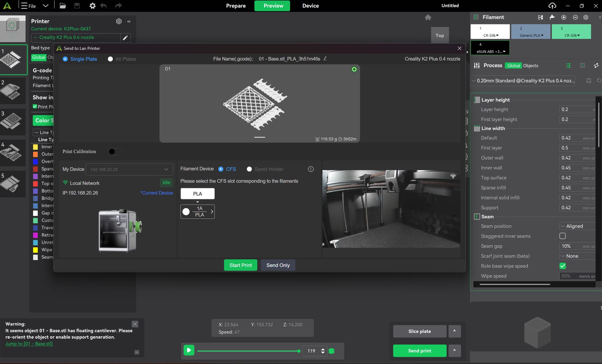Click the Top view button
Viewport: 602px width, 364px height.
[440, 35]
